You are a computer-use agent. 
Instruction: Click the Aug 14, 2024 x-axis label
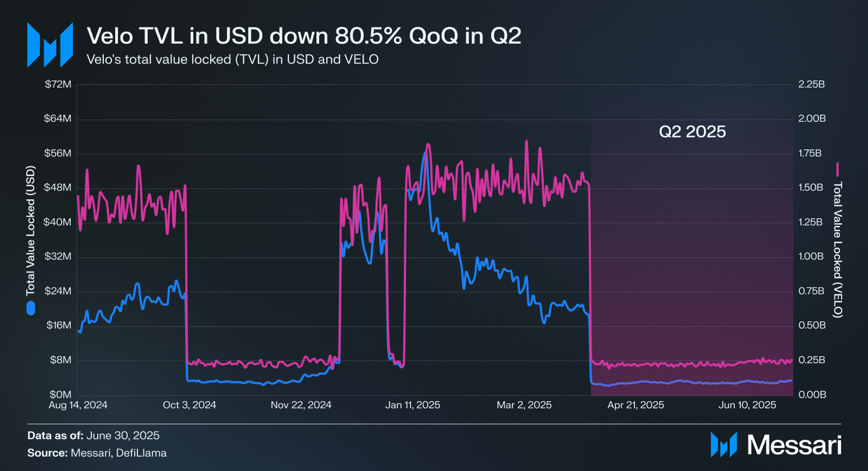(78, 405)
